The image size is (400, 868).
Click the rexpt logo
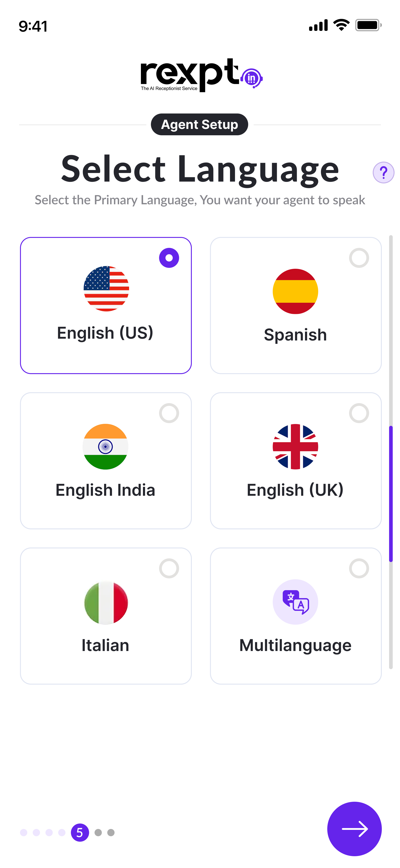(201, 75)
